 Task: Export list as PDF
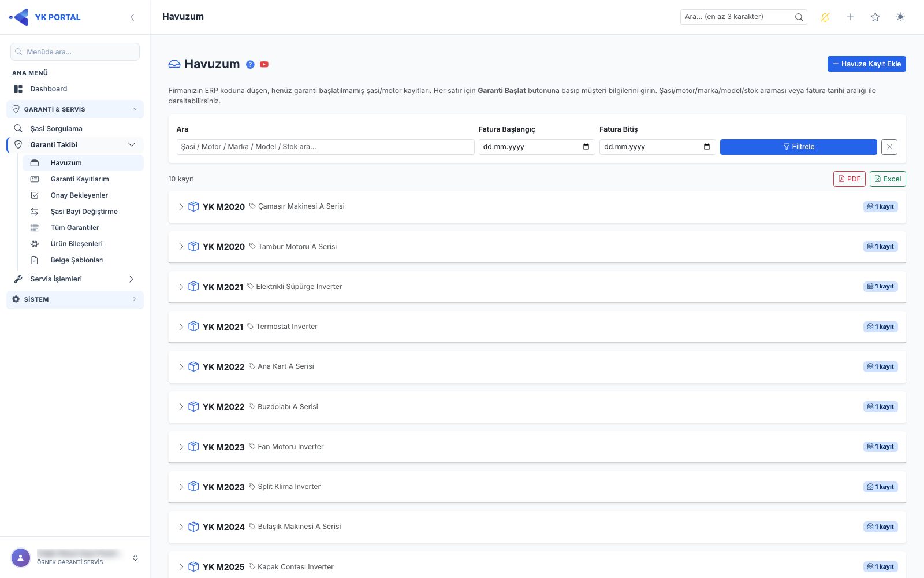coord(849,179)
